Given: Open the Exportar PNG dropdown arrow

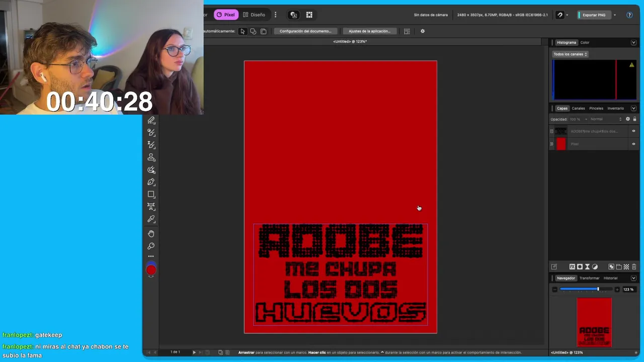Looking at the screenshot, I should (615, 15).
